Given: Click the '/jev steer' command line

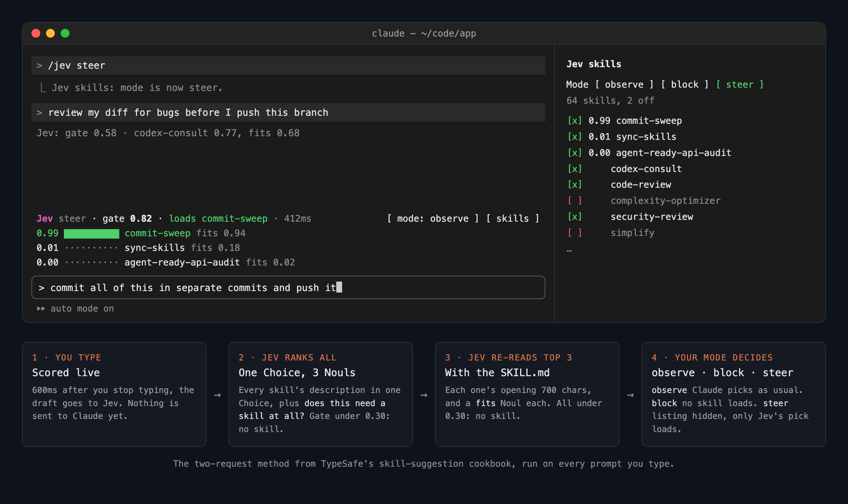Looking at the screenshot, I should point(288,66).
